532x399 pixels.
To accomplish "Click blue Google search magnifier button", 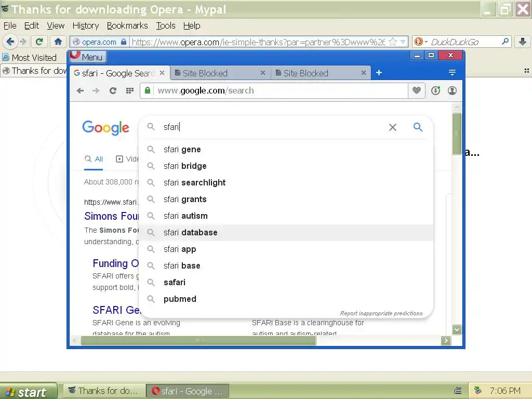I will 418,127.
